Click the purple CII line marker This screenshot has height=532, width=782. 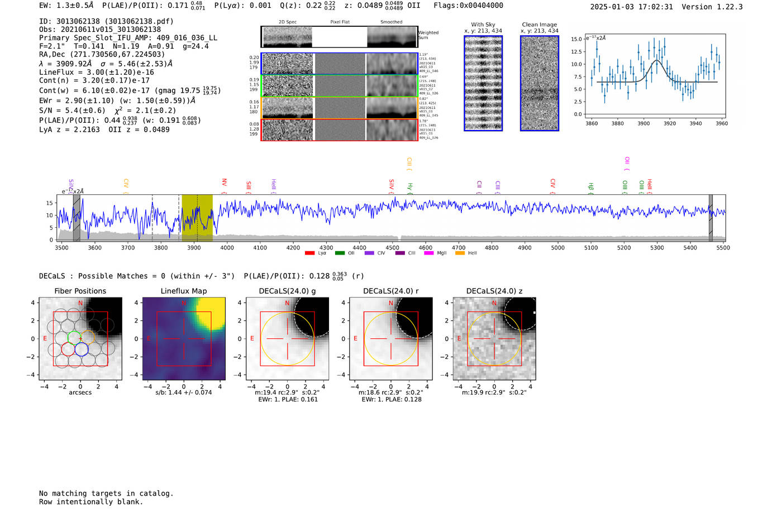tap(479, 187)
